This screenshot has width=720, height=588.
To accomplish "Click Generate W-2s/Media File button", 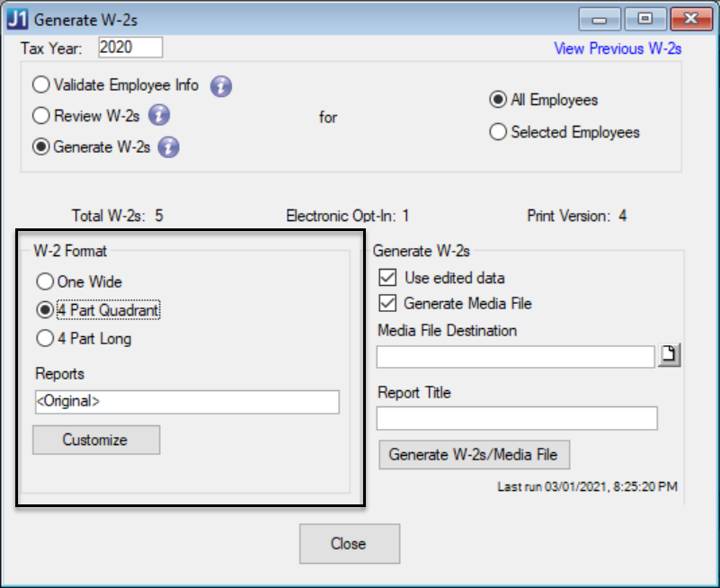I will [x=474, y=455].
